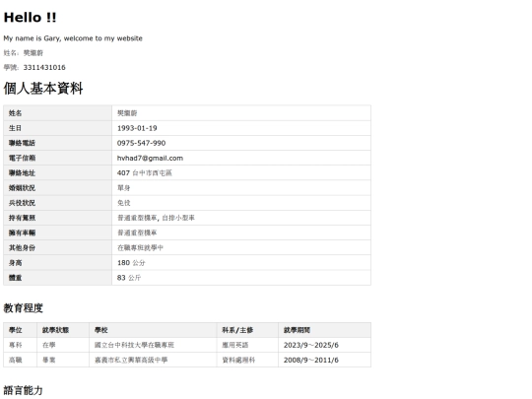Click the email hvhad7@gmail.com
The height and width of the screenshot is (399, 532).
click(150, 158)
